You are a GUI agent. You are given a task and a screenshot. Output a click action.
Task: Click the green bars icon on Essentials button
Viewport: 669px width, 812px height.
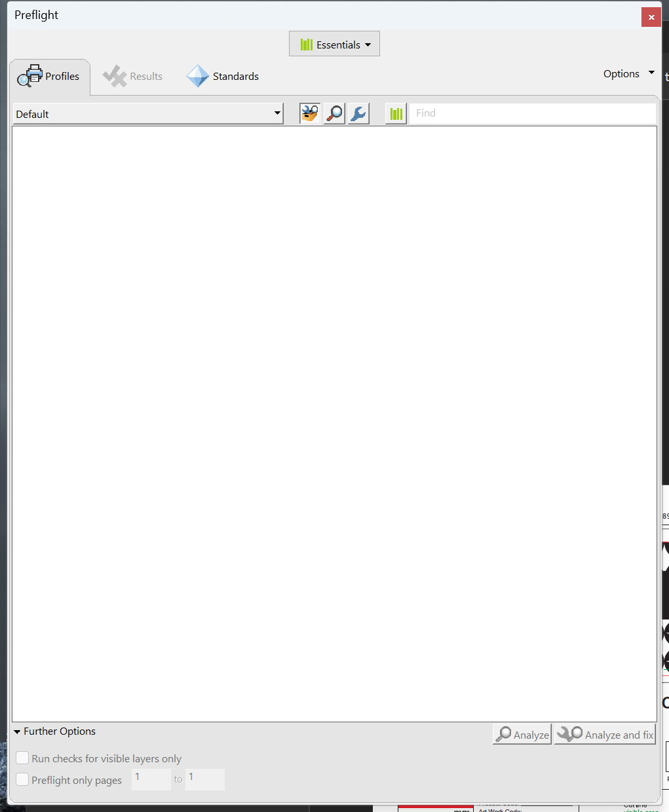click(x=305, y=44)
